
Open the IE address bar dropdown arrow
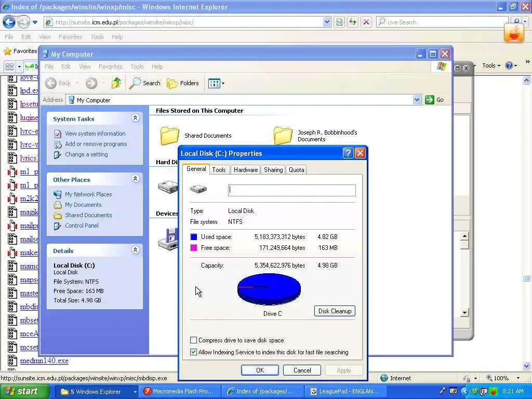[327, 22]
